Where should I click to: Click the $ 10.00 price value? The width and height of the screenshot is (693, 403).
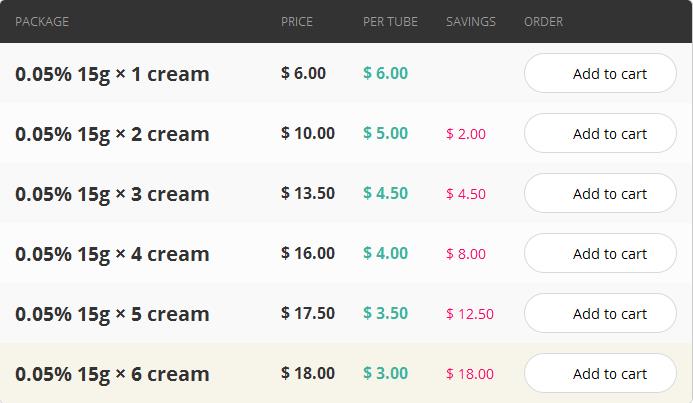[x=308, y=133]
